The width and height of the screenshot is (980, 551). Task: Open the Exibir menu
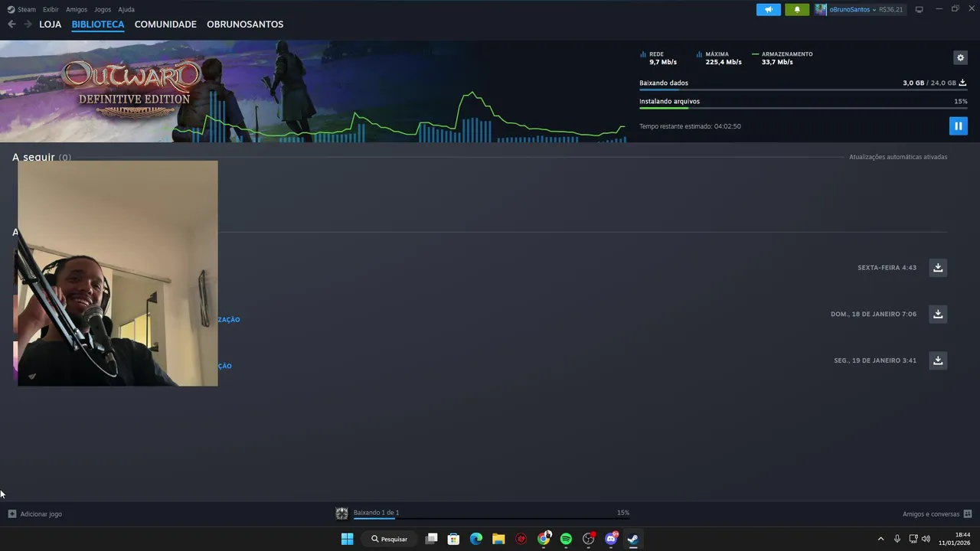(x=51, y=9)
